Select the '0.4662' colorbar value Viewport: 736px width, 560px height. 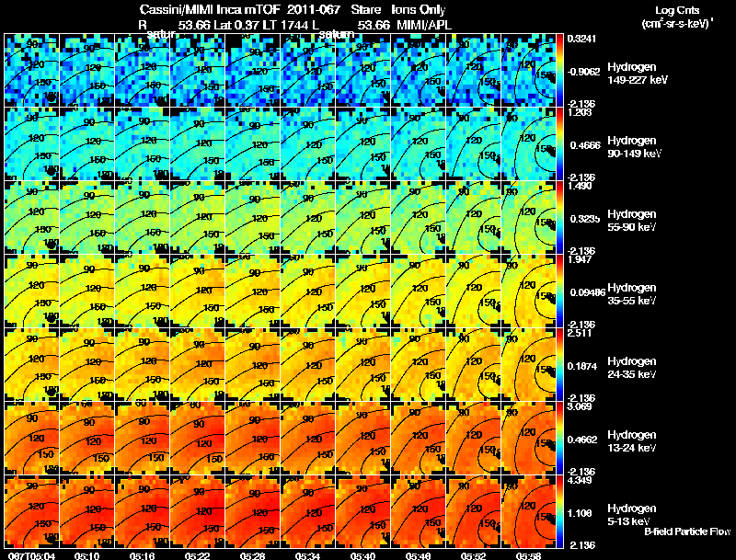coord(582,440)
